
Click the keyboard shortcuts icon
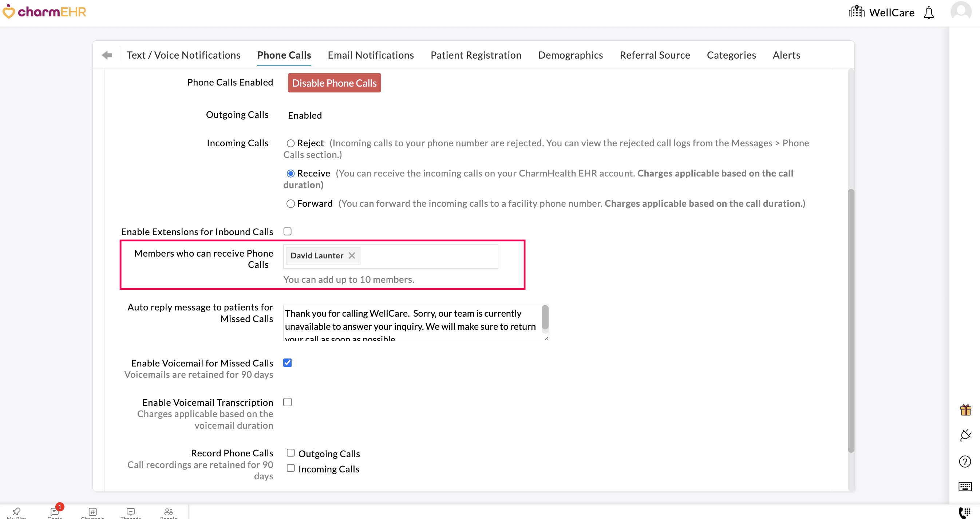click(x=965, y=486)
